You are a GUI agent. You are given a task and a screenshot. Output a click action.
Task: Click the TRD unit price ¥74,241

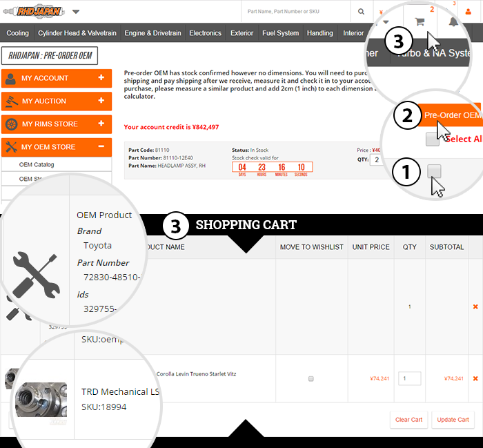point(379,379)
